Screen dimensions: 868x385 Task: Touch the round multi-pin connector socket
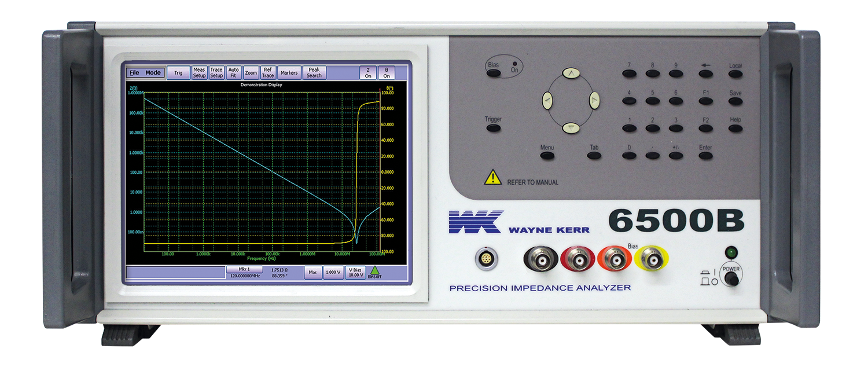[486, 260]
